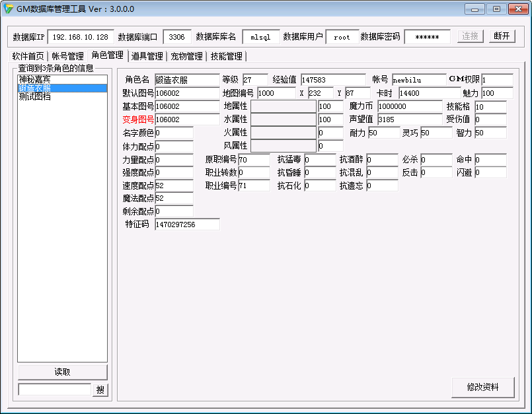Focus the 魔力币 input field
Image resolution: width=532 pixels, height=414 pixels.
(x=410, y=106)
